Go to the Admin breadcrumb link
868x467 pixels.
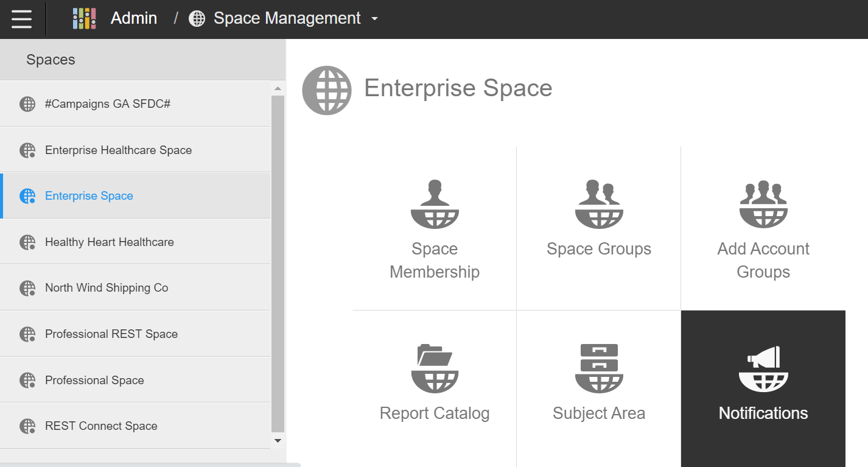coord(134,18)
